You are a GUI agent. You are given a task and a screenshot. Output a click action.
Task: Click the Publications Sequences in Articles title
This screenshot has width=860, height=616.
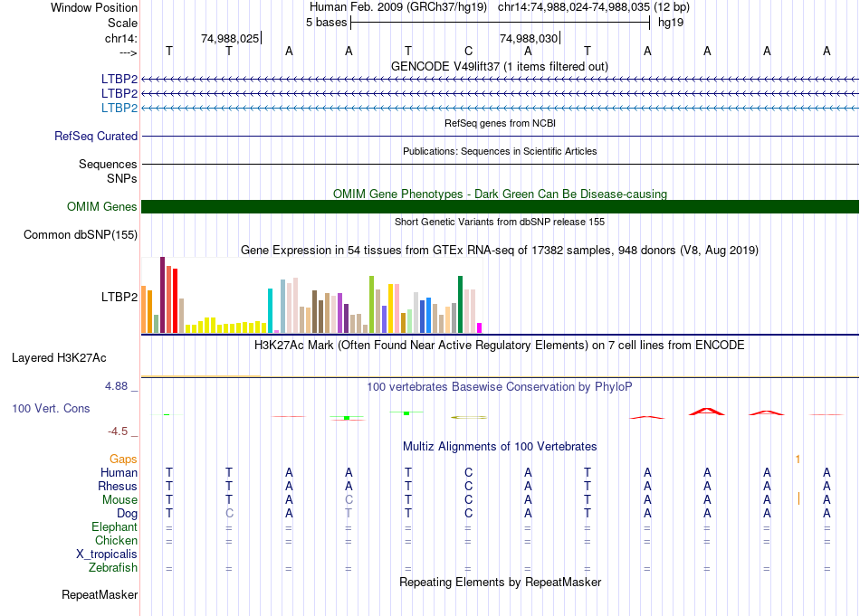[500, 151]
